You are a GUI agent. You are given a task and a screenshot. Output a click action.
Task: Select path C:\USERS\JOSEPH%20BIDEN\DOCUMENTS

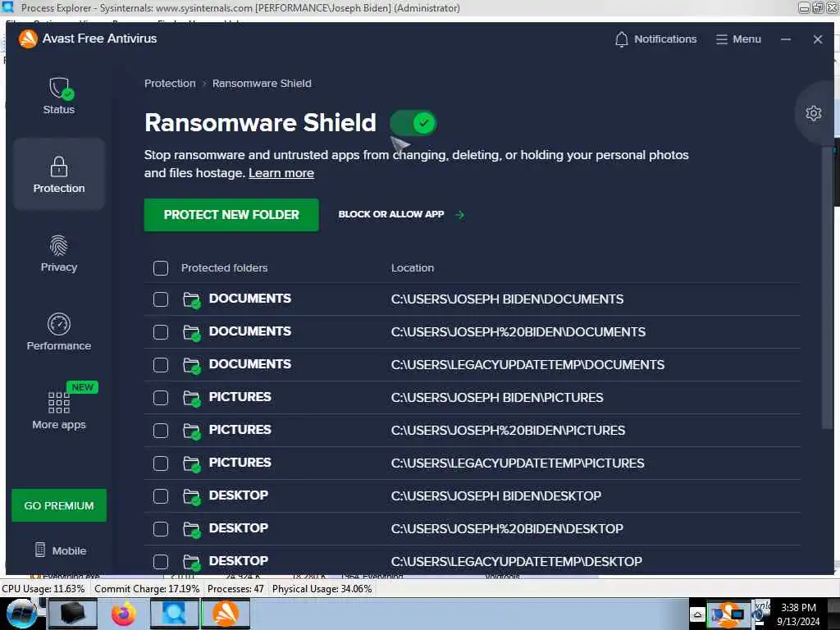(518, 332)
